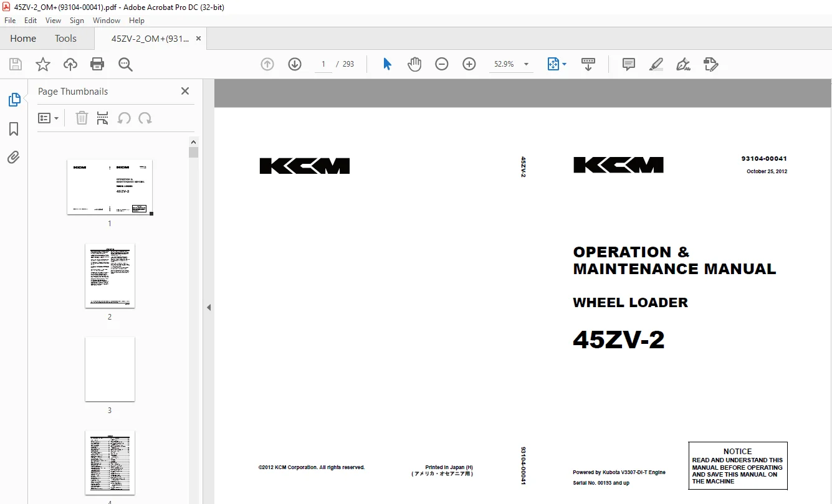Click the 'WHEEL LOADER' heading text

point(631,303)
